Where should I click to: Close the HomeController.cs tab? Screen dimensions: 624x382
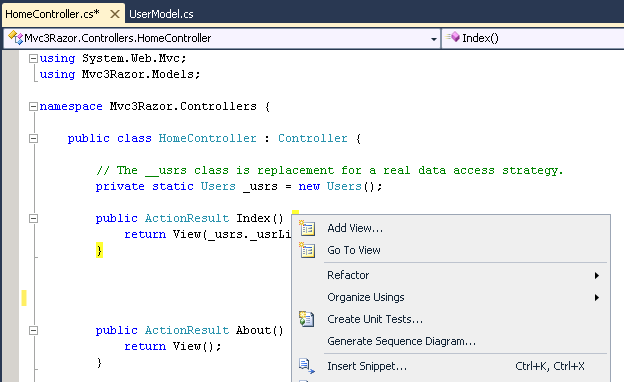tap(115, 14)
